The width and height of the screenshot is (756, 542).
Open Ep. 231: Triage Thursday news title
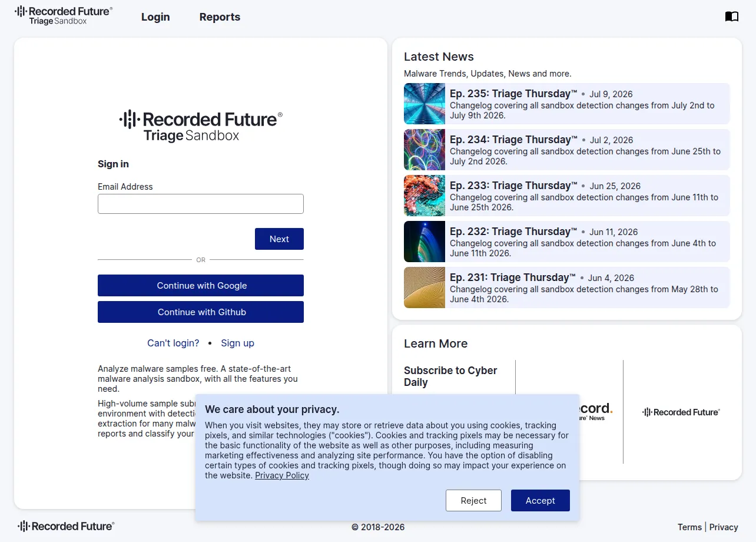(x=513, y=277)
